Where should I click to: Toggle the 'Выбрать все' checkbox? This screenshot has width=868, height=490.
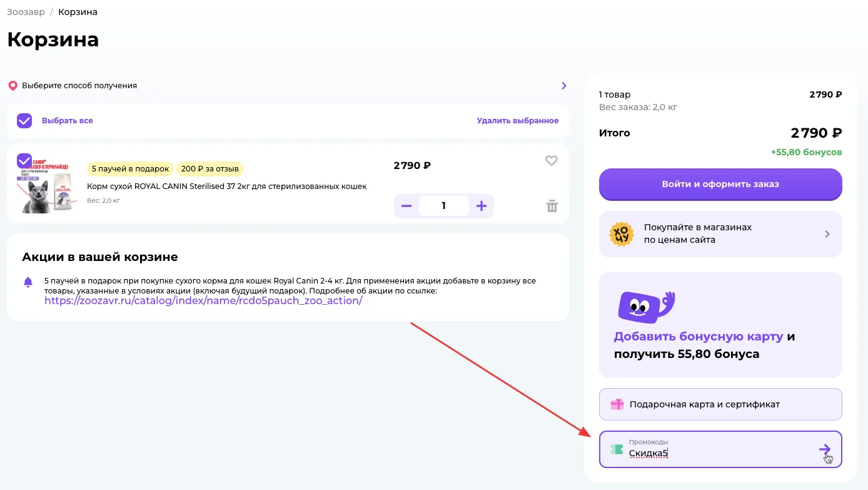[24, 121]
